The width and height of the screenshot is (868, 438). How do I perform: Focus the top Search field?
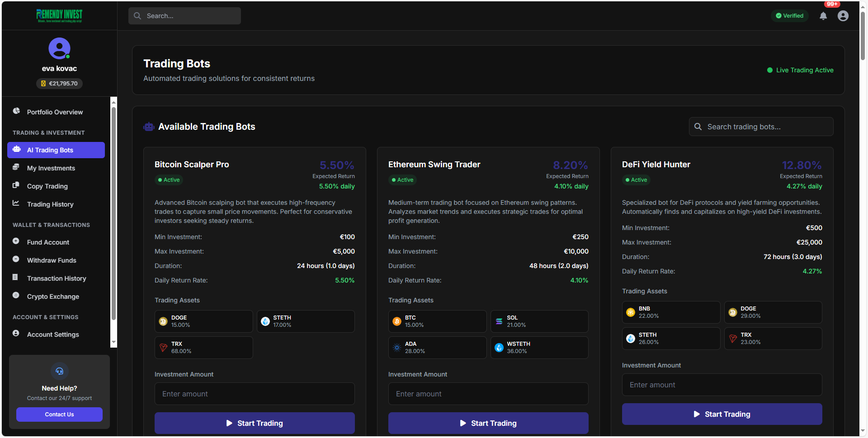[184, 16]
